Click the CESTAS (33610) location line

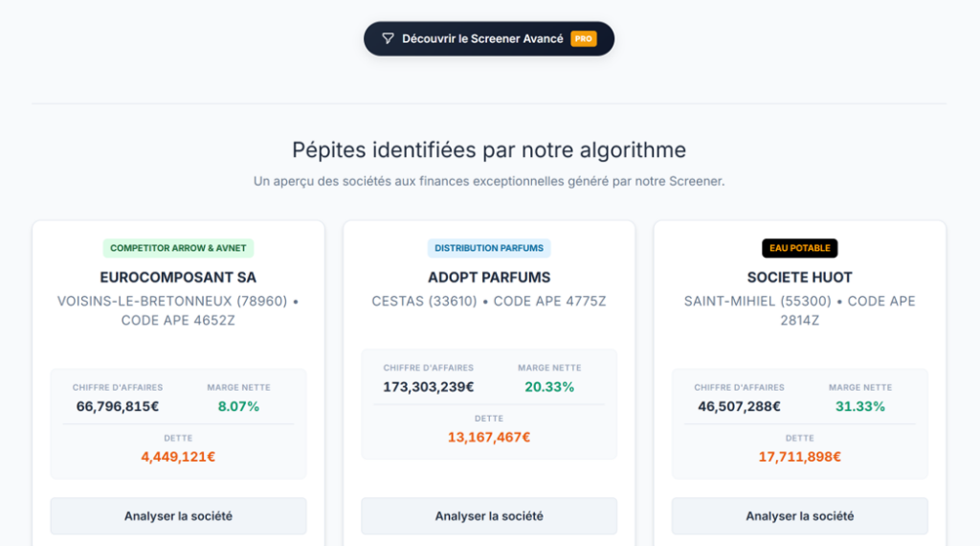489,302
